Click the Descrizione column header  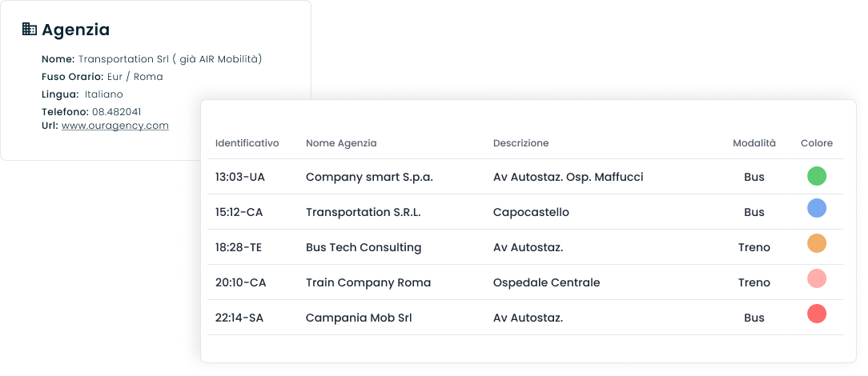coord(521,143)
